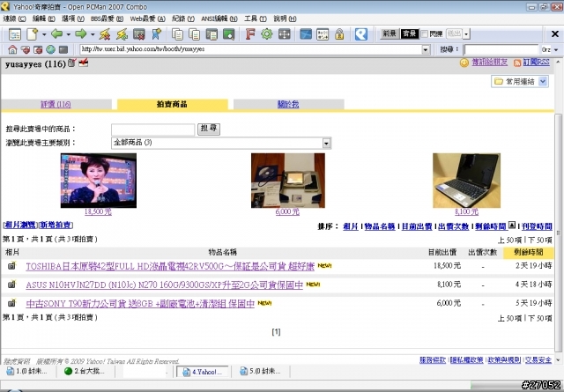Open dropdown beside the greyed send button
This screenshot has width=564, height=392.
coord(466,34)
